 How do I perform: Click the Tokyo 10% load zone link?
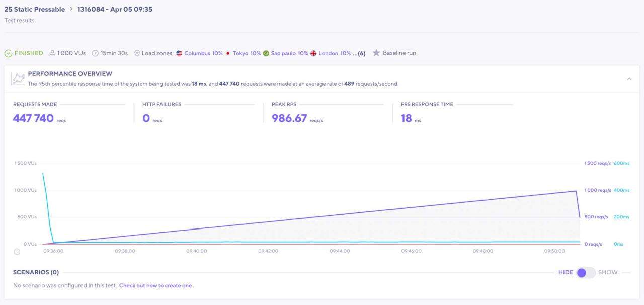coord(247,53)
